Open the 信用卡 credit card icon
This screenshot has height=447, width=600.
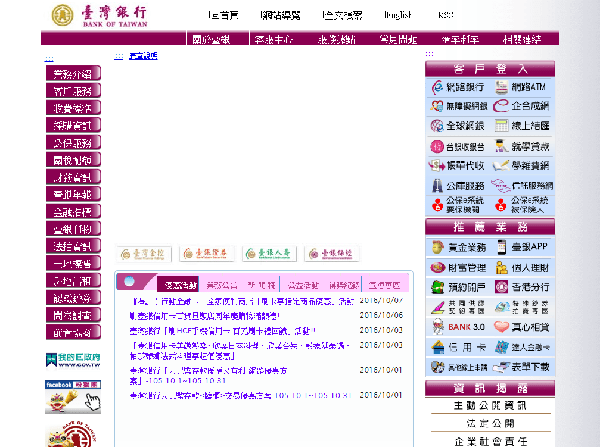coord(438,347)
